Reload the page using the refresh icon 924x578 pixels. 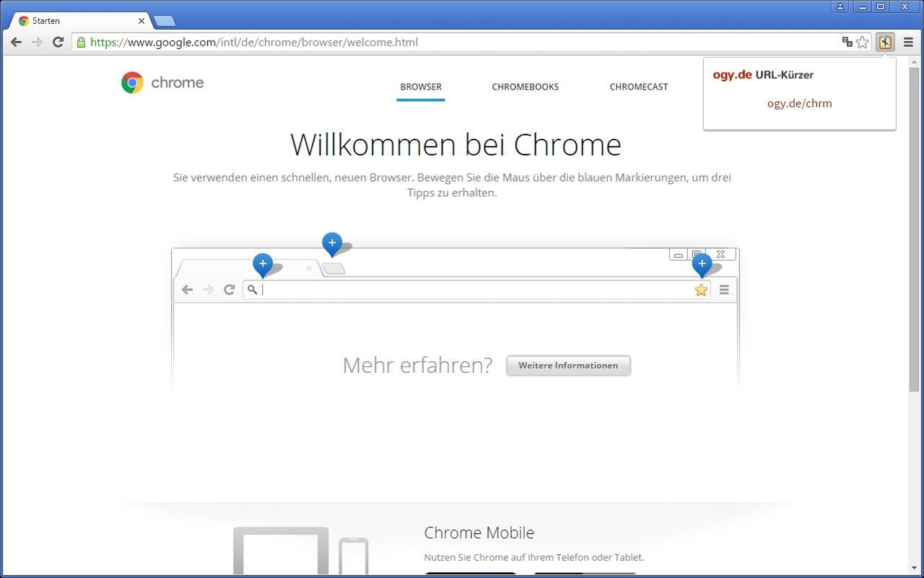(58, 42)
